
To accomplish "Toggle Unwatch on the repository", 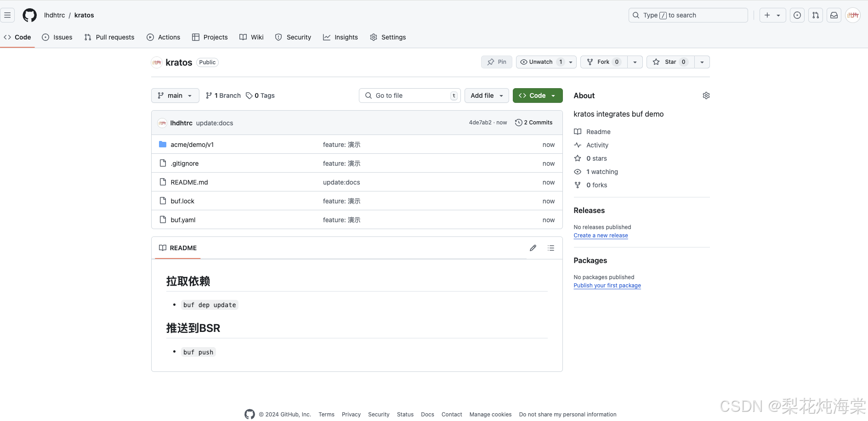I will 541,62.
